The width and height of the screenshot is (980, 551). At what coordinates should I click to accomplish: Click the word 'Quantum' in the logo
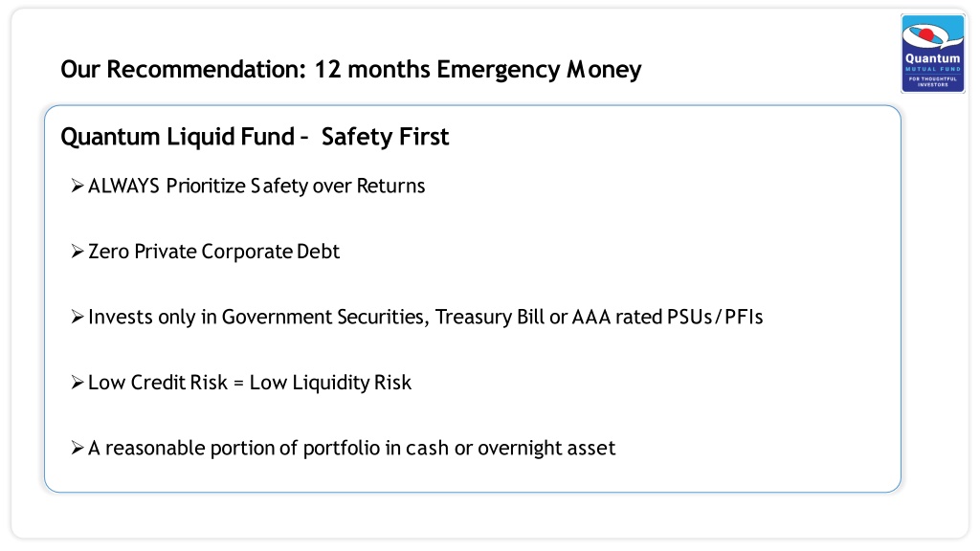click(x=932, y=58)
